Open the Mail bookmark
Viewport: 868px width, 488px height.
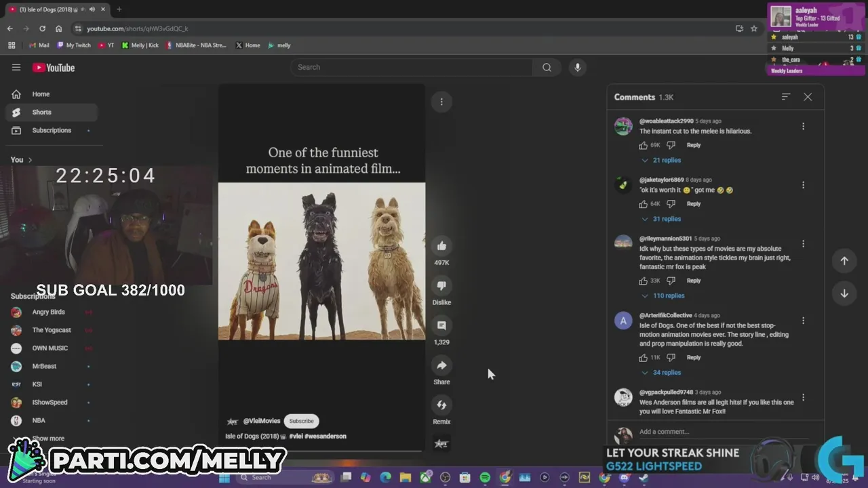[39, 45]
